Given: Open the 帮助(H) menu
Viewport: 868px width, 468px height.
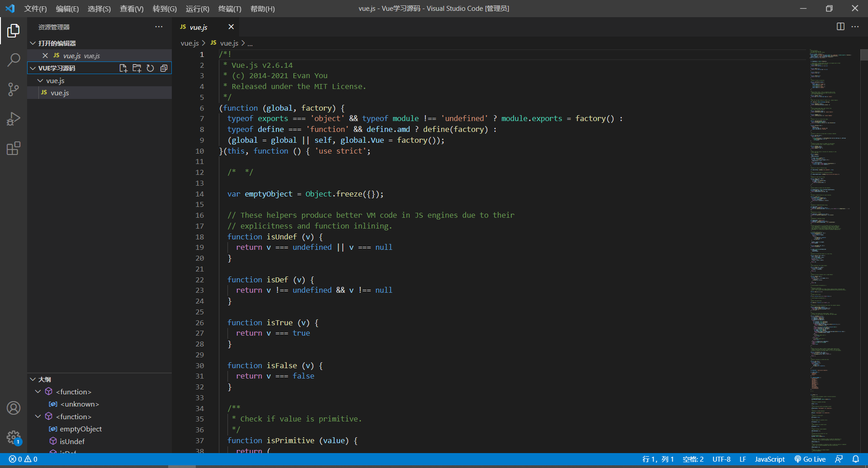Looking at the screenshot, I should click(263, 9).
